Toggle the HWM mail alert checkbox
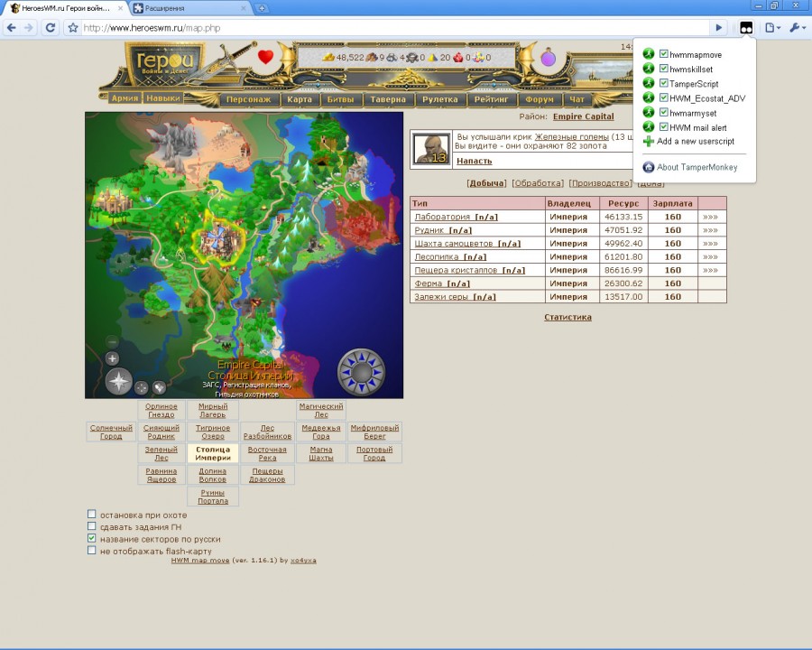 663,126
